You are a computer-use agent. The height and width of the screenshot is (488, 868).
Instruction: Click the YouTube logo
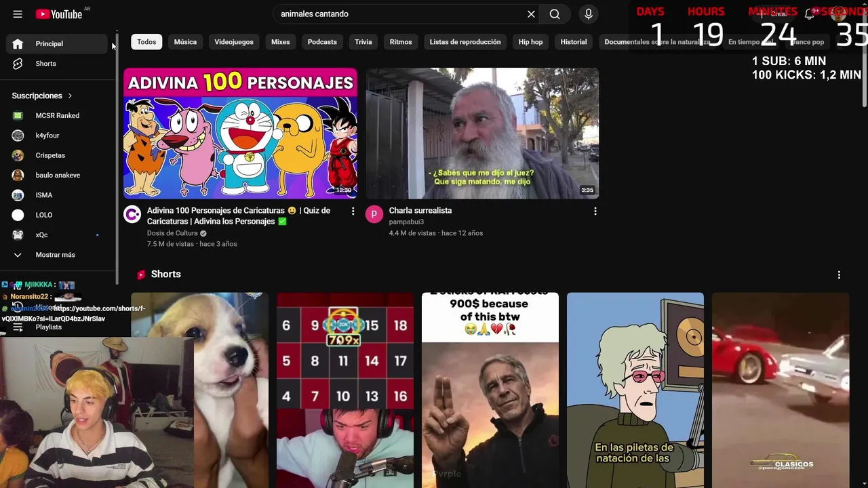[x=59, y=14]
